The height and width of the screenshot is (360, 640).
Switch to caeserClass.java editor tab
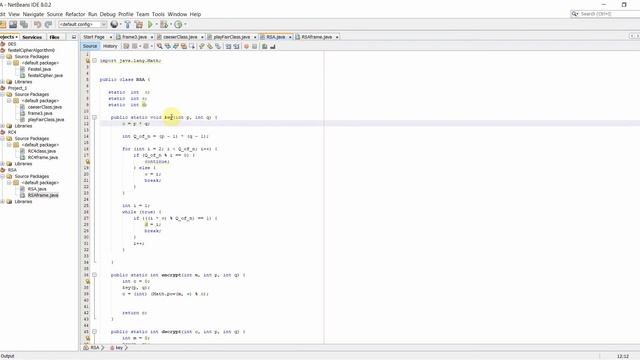(x=180, y=37)
